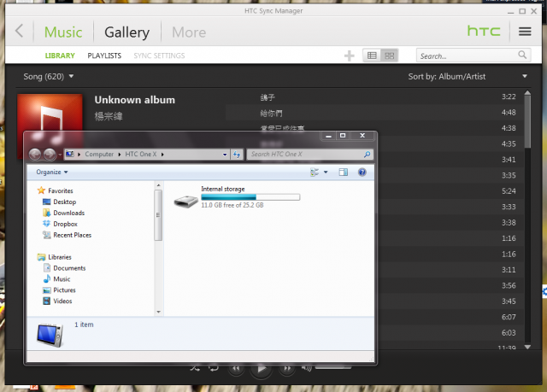The height and width of the screenshot is (392, 547).
Task: Open the view options dropdown arrow
Action: (x=326, y=173)
